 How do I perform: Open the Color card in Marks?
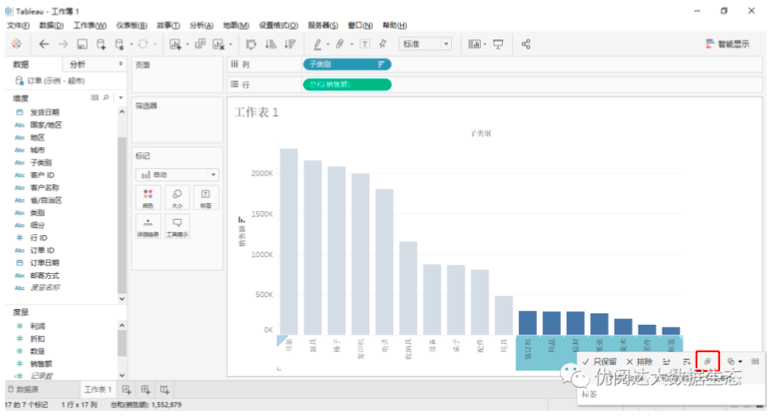click(x=149, y=198)
